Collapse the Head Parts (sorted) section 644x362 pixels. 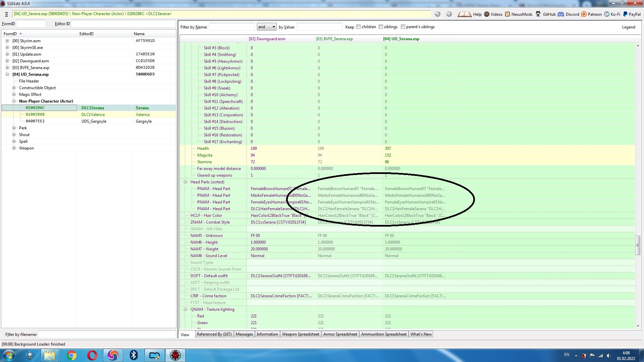click(185, 182)
